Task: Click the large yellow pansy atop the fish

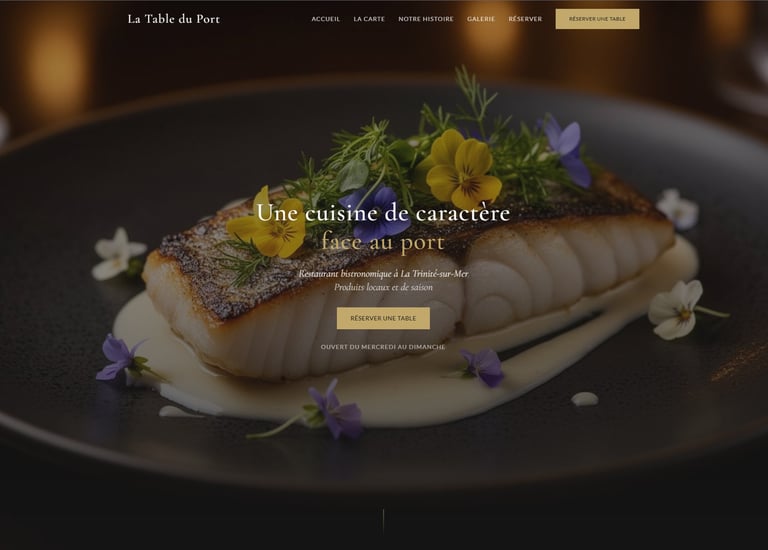Action: click(x=463, y=169)
